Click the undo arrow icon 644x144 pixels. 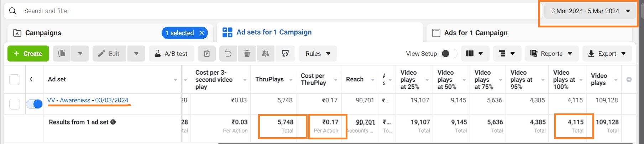228,54
